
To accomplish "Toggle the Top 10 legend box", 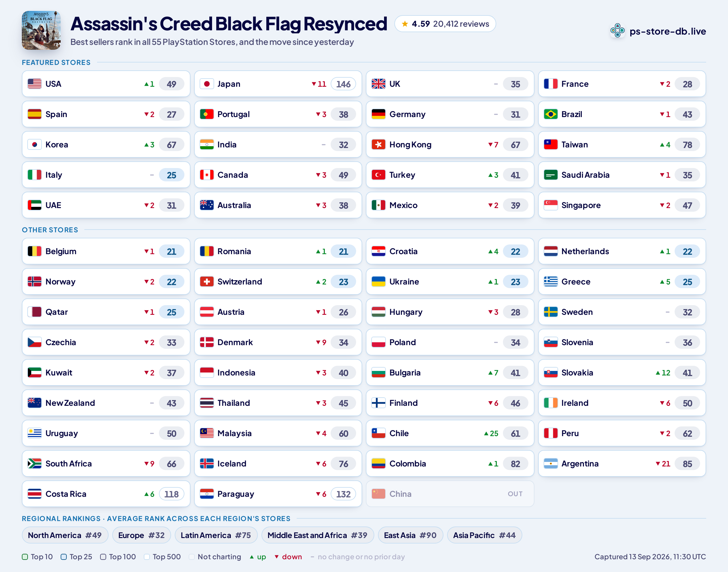I will (x=25, y=557).
